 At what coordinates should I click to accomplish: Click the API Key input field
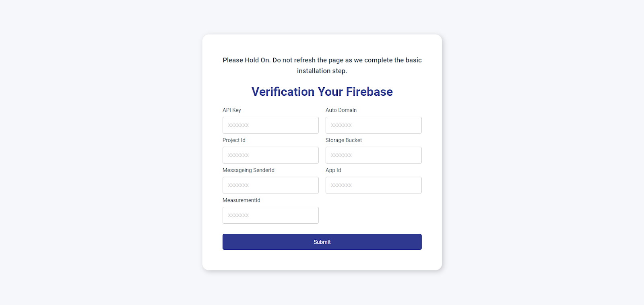[270, 125]
